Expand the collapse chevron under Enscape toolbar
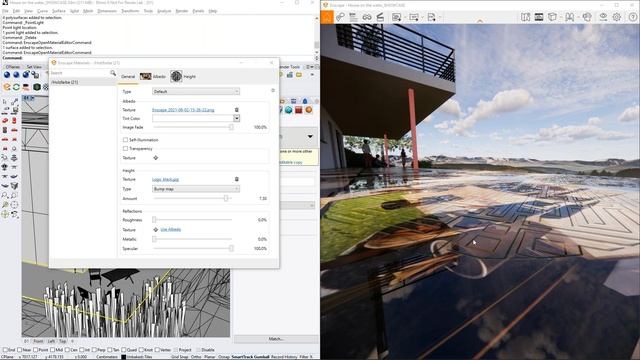This screenshot has height=360, width=640. pos(480,20)
